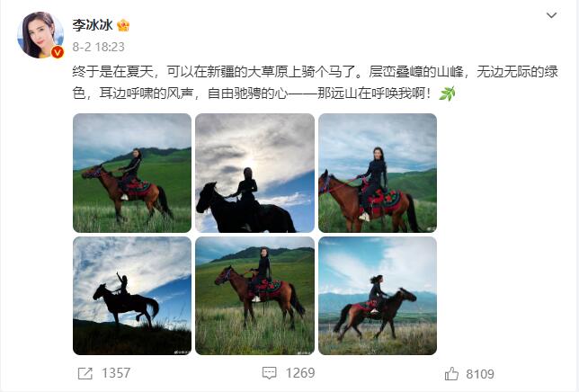579x392 pixels.
Task: Like the post with thumbs-up icon
Action: pyautogui.click(x=451, y=373)
